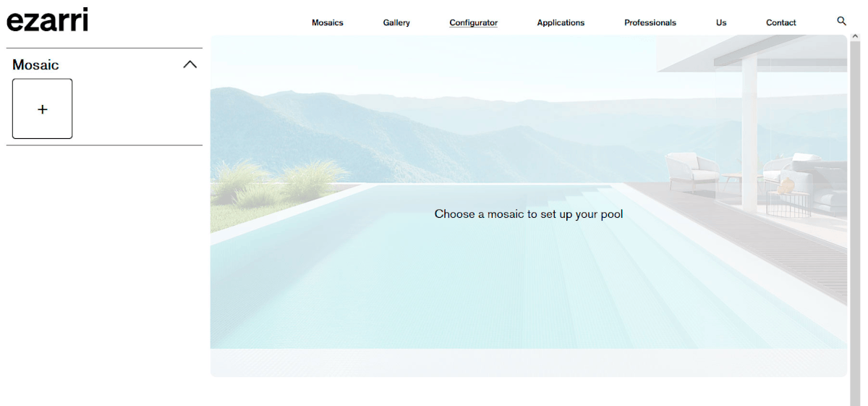Viewport: 868px width, 406px height.
Task: Click the page vertical scrollbar
Action: pos(855,217)
